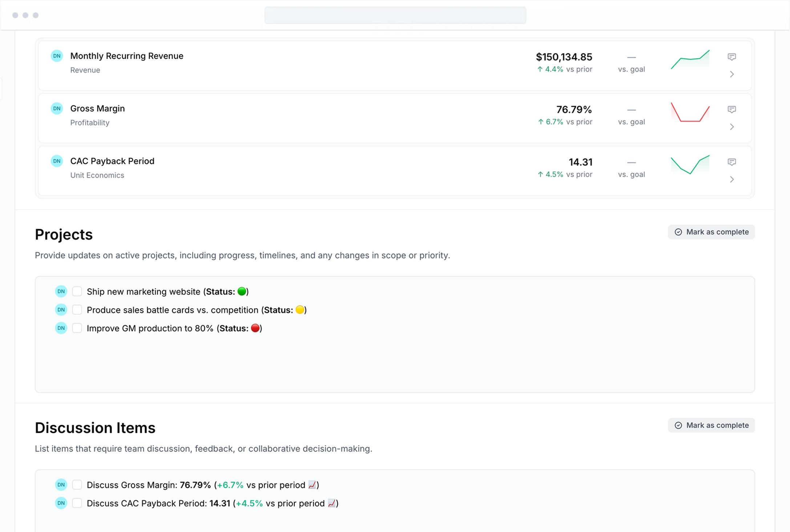
Task: Tick Improve GM production to 80% checkbox
Action: (77, 328)
